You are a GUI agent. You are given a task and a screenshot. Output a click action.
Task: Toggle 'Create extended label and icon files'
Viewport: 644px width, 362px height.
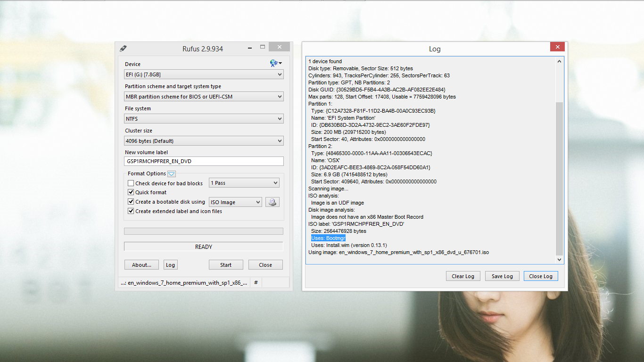click(131, 211)
